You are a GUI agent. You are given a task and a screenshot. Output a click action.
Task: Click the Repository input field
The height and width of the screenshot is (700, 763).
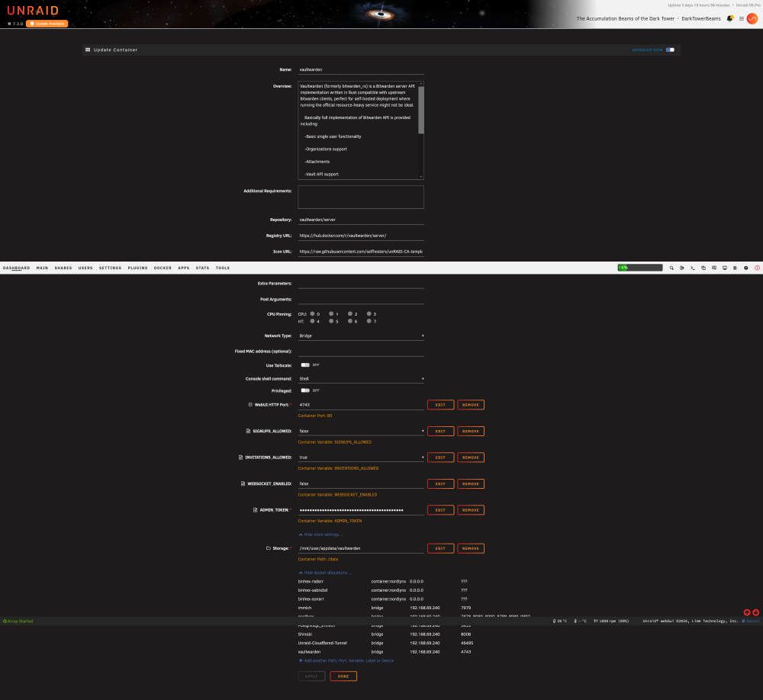point(361,220)
